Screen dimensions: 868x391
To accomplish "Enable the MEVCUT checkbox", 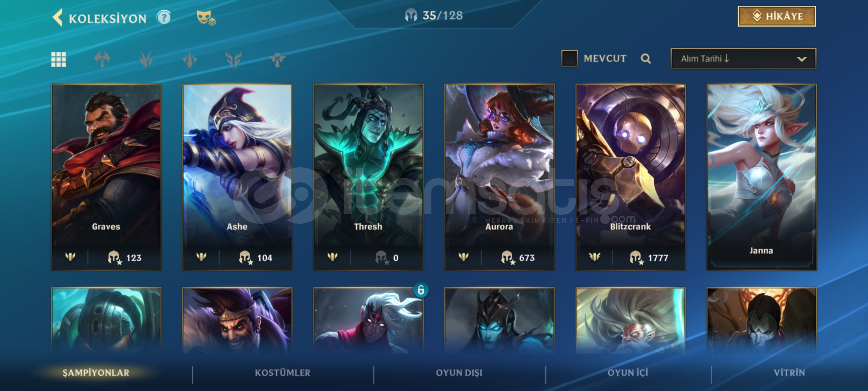I will click(569, 58).
